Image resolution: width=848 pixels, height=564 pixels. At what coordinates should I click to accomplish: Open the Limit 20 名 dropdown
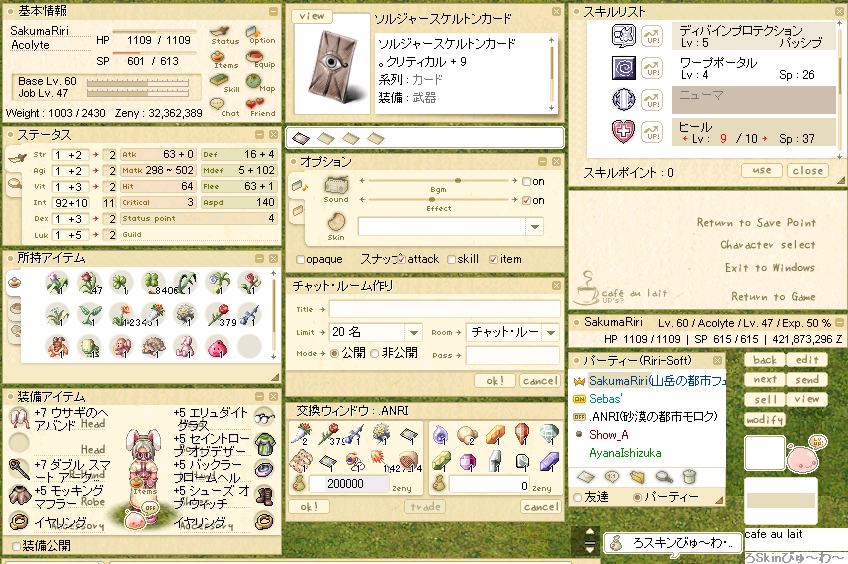click(x=414, y=332)
